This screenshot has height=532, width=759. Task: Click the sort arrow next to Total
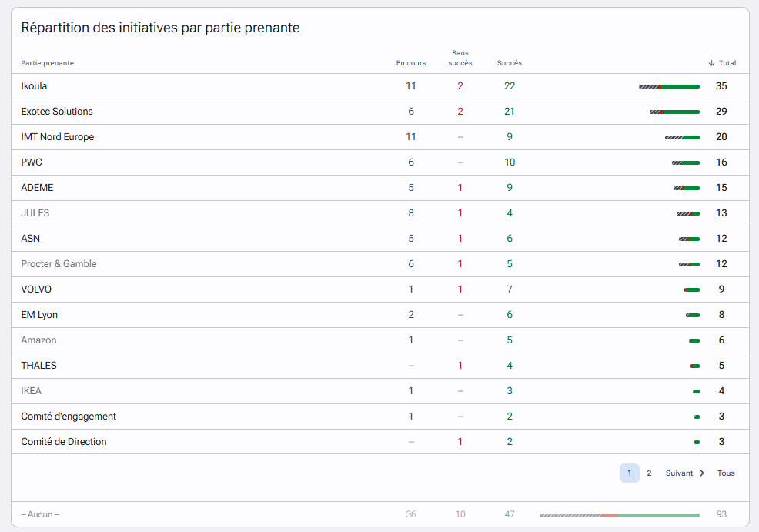pos(711,63)
